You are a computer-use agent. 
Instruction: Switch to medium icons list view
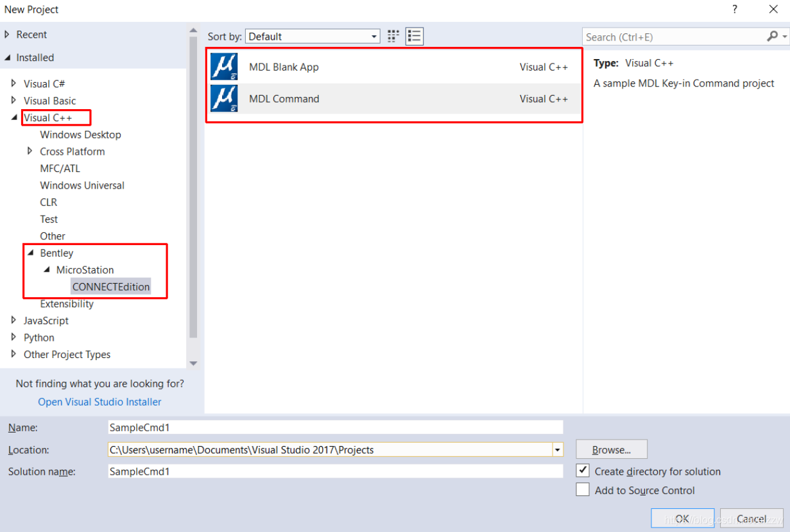(x=415, y=37)
